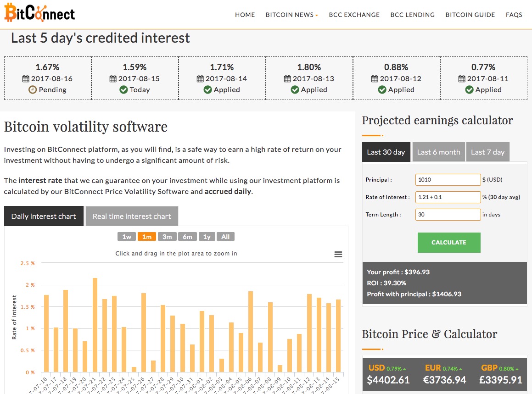Viewport: 532px width, 394px height.
Task: Click the EUR up arrow indicator
Action: click(460, 369)
